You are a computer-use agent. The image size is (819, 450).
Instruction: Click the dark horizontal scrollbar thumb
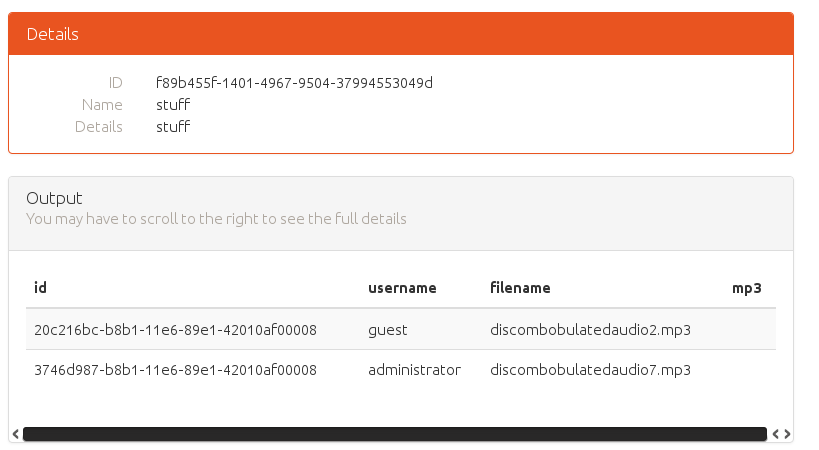pos(394,434)
